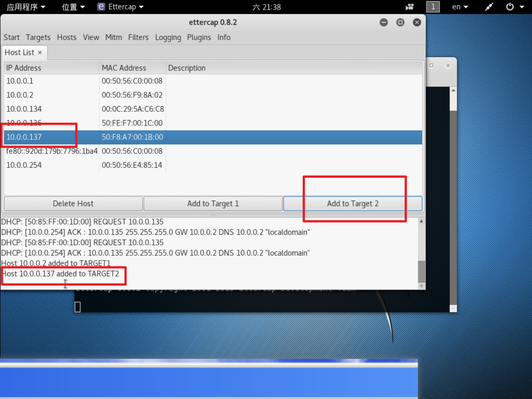Viewport: 532px width, 399px height.
Task: Select host row 10.0.0.1
Action: coord(213,81)
